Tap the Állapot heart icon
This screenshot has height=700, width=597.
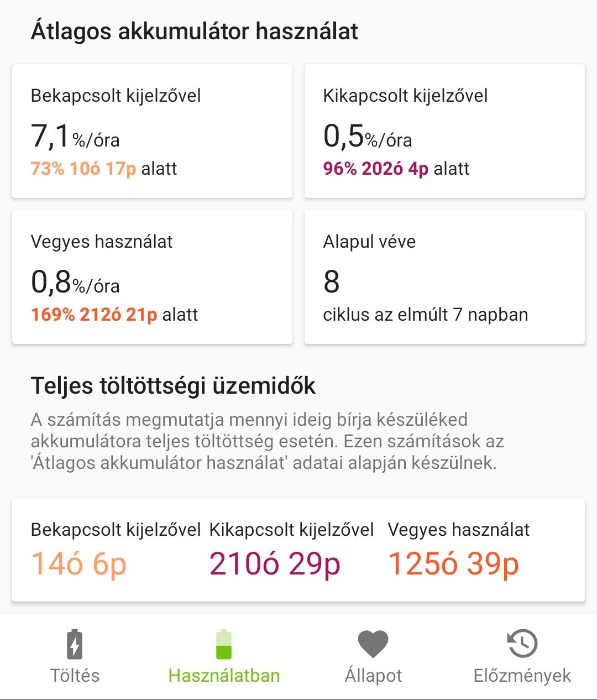[373, 644]
